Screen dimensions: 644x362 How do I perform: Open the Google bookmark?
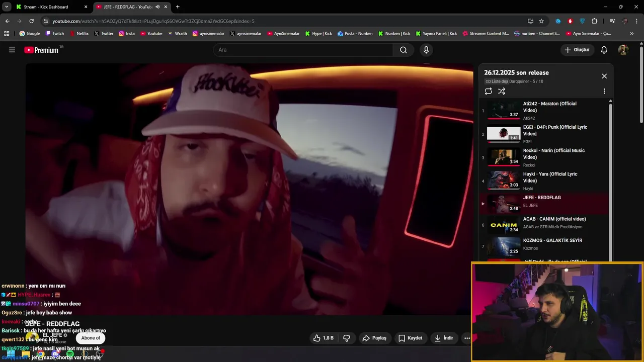pos(29,34)
